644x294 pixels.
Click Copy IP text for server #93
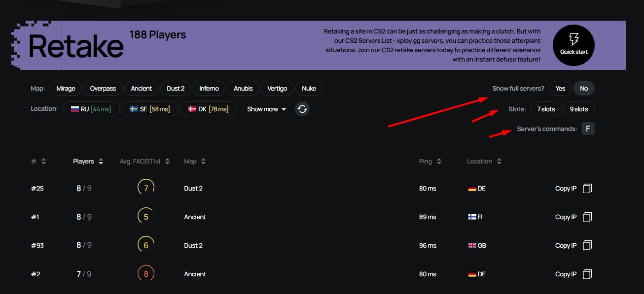(x=566, y=246)
